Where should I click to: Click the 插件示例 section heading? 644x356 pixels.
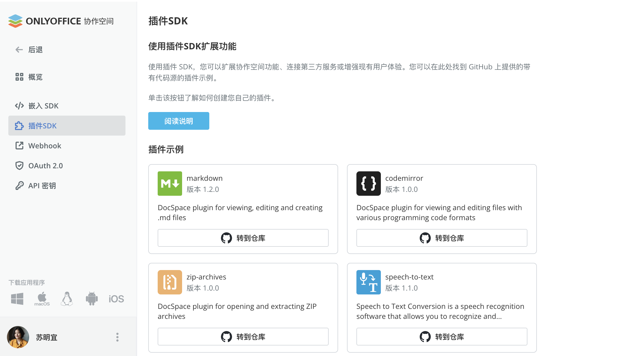pos(166,149)
